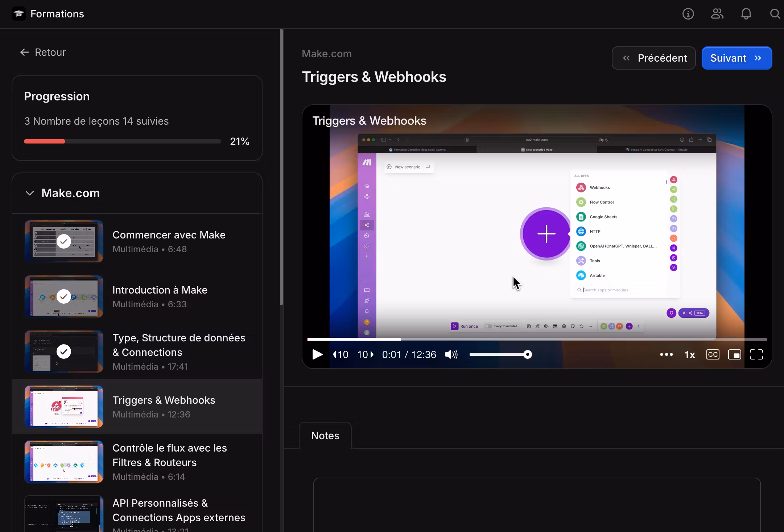Mute the video volume icon
Image resolution: width=784 pixels, height=532 pixels.
point(451,354)
